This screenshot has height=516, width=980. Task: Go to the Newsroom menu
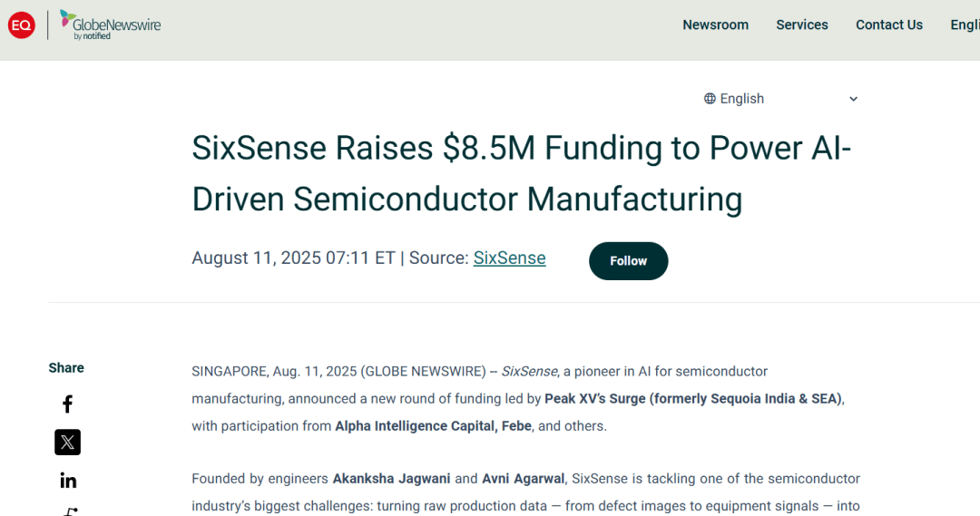pos(715,25)
